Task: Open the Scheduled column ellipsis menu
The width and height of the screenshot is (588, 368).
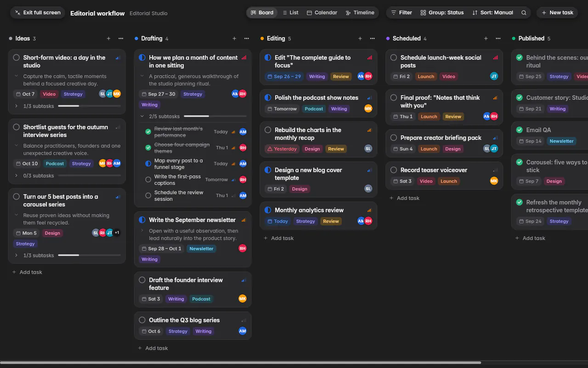Action: (498, 39)
